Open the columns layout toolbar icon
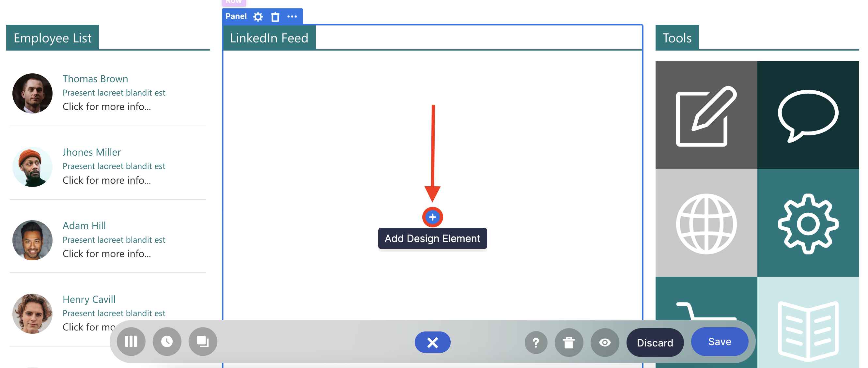868x368 pixels. pos(131,342)
